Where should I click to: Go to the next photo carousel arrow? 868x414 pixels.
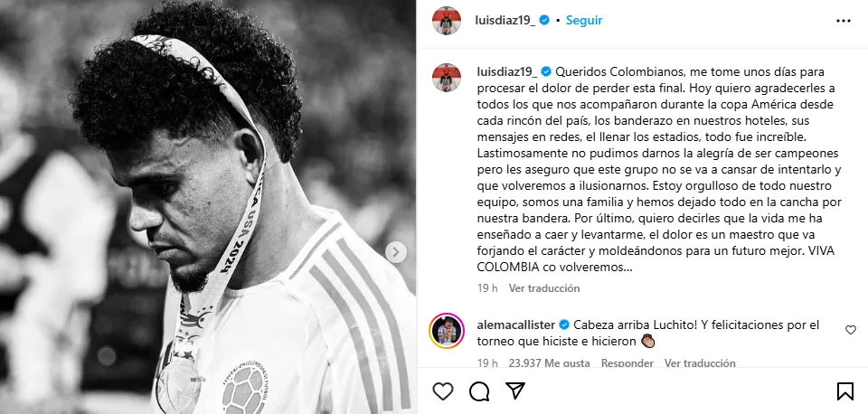[396, 252]
